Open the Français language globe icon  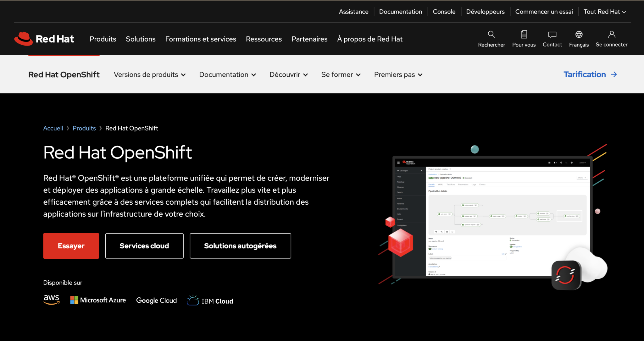579,34
